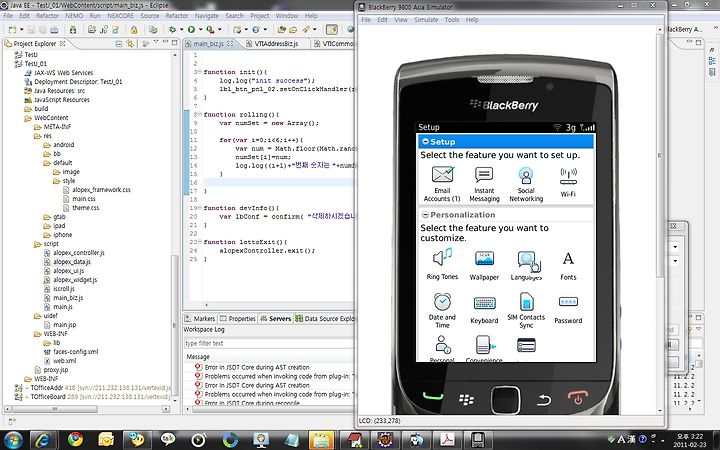Open the NEXCORE menu in Eclipse
Viewport: 720px width, 450px height.
(x=120, y=16)
